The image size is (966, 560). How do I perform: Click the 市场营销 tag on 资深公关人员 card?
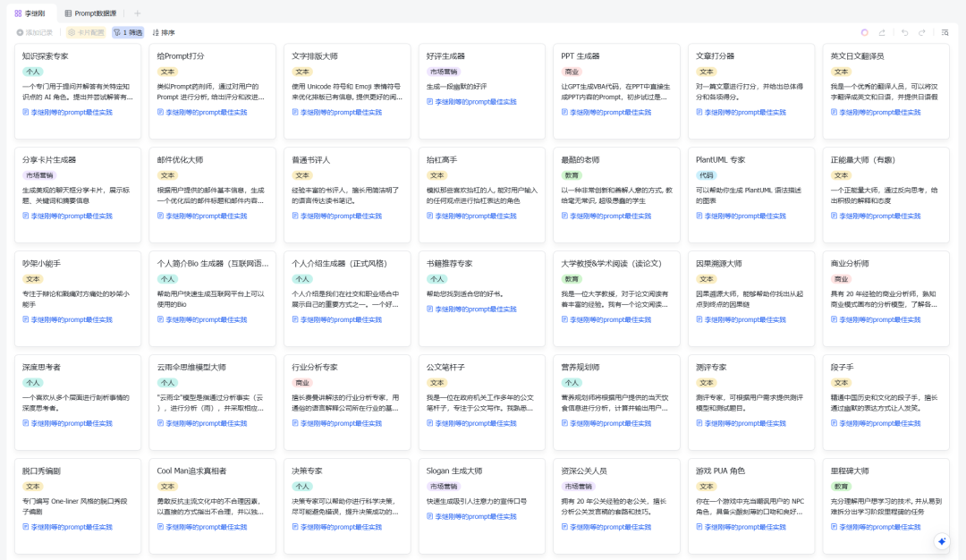tap(578, 486)
